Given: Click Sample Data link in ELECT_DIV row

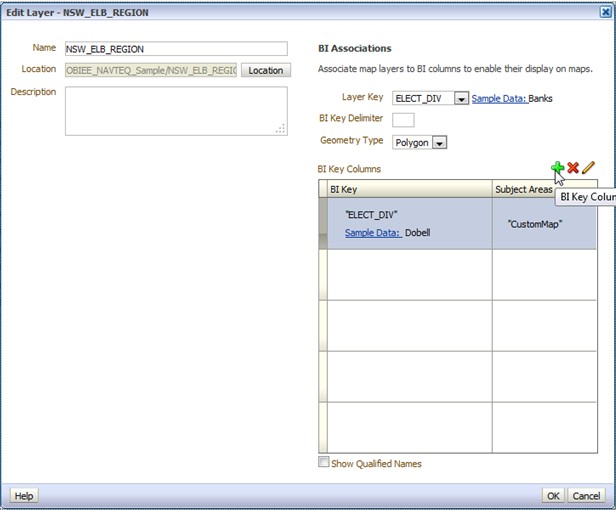Looking at the screenshot, I should pos(372,233).
